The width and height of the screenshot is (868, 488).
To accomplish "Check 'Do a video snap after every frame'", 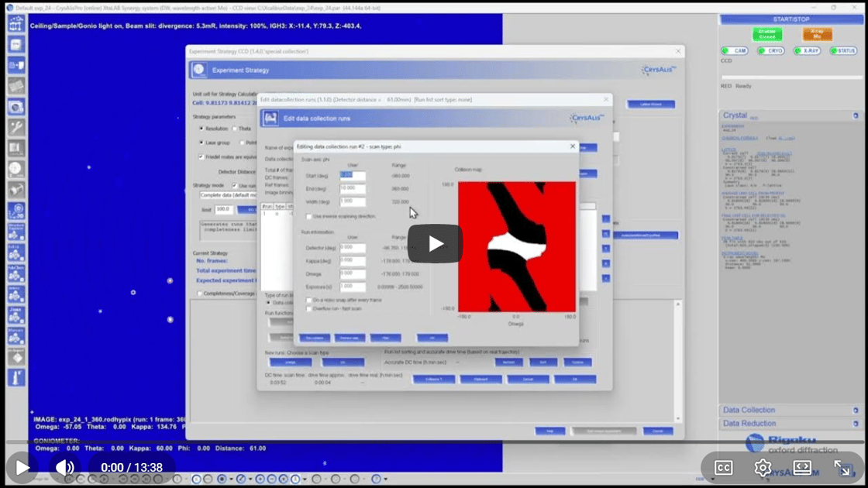I will coord(309,300).
